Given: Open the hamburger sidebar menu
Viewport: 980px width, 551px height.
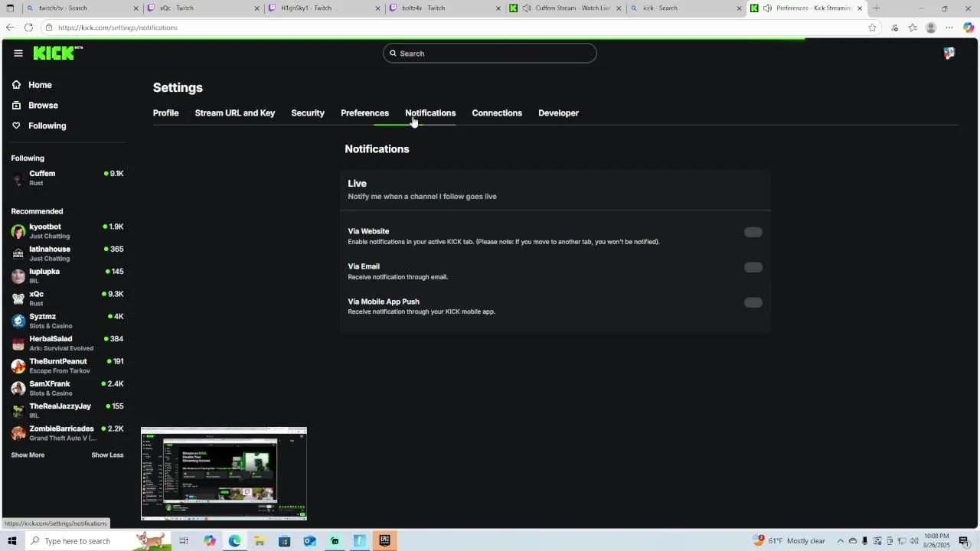Looking at the screenshot, I should (18, 53).
